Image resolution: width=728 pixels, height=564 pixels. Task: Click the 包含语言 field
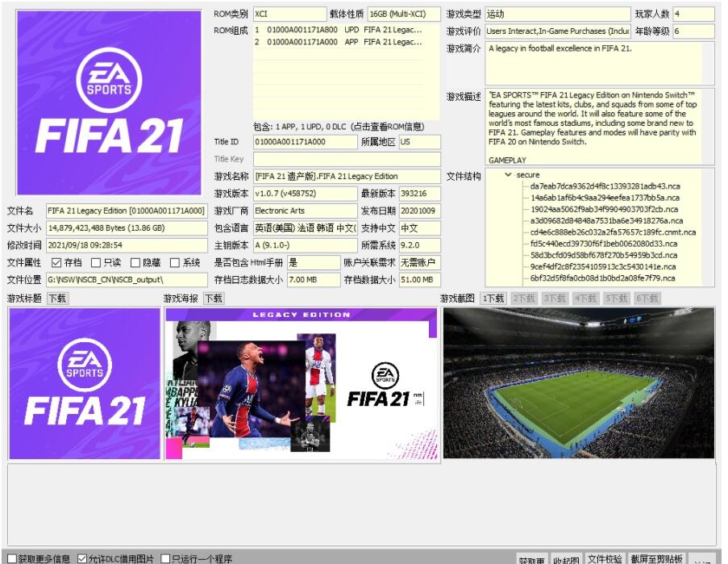306,228
